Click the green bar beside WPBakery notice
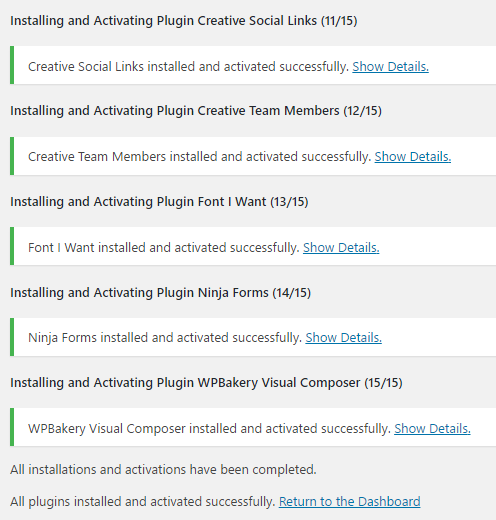 click(12, 427)
